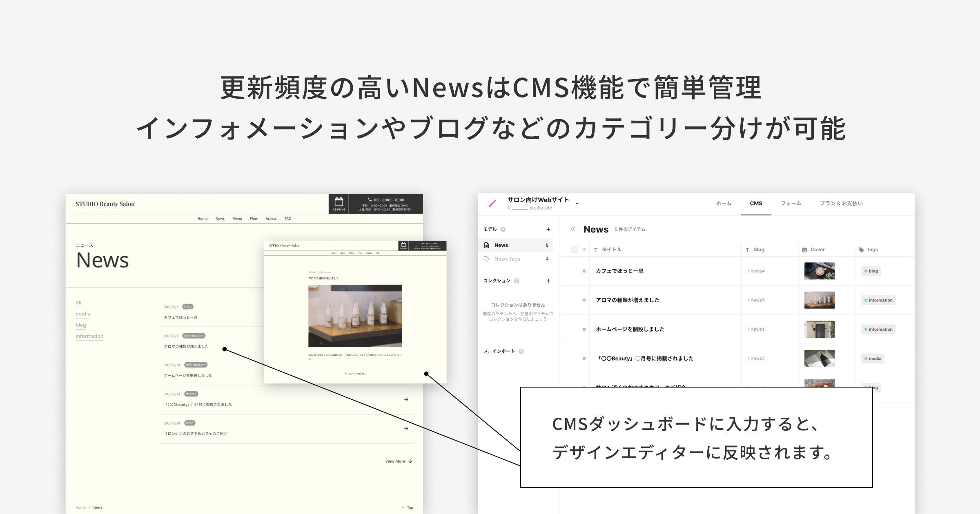Screen dimensions: 980x514
Task: Filter news by media category
Action: coord(83,314)
